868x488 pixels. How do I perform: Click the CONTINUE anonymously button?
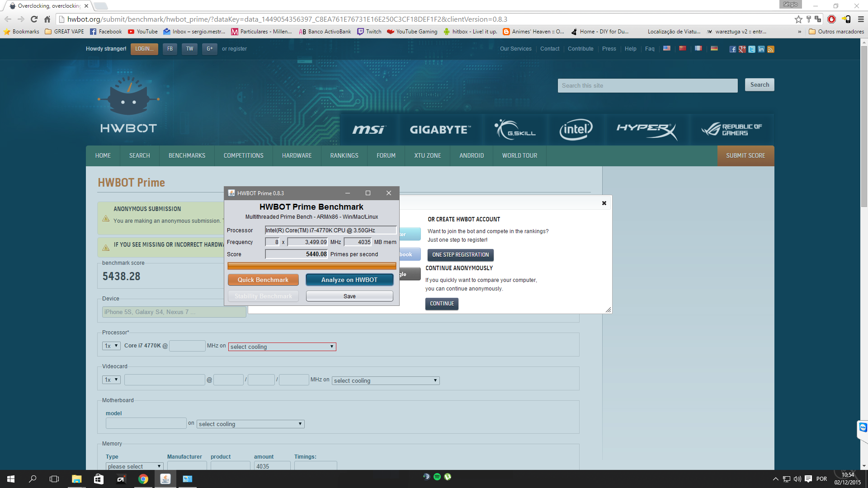(442, 304)
